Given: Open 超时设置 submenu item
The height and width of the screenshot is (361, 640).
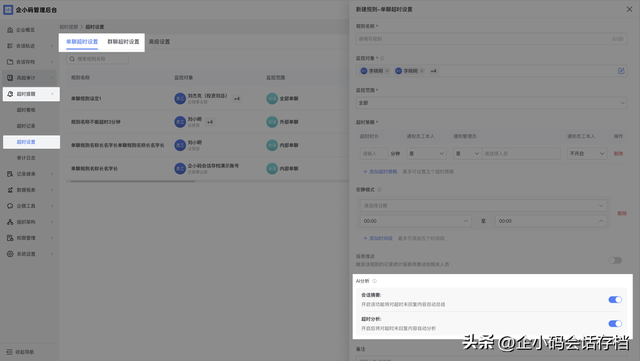Looking at the screenshot, I should pos(26,142).
